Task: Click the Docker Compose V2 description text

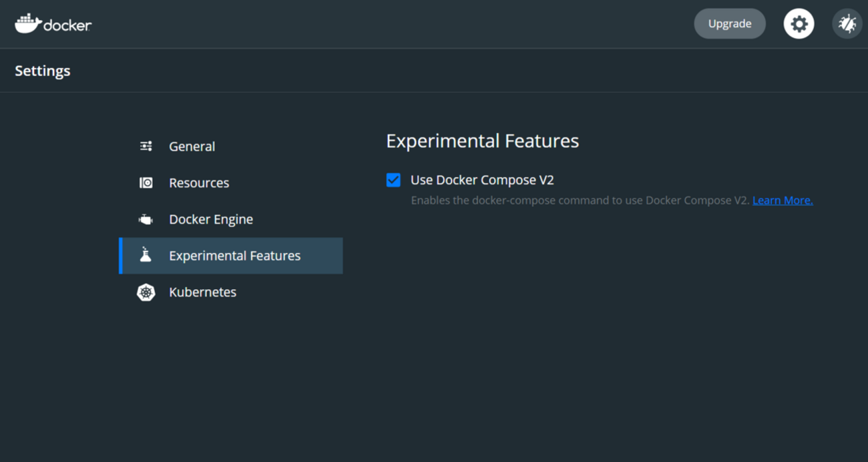Action: [580, 200]
